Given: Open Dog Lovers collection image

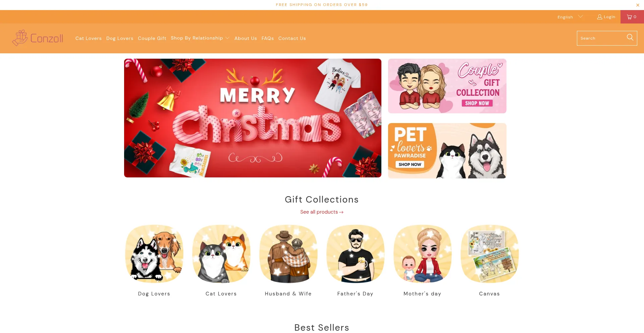Looking at the screenshot, I should point(154,254).
